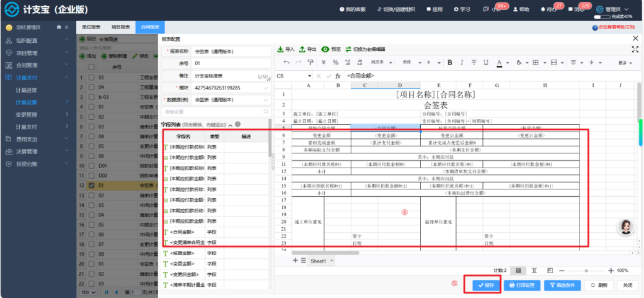Viewport: 644px width, 298px height.
Task: Click the Bold formatting icon
Action: point(450,63)
